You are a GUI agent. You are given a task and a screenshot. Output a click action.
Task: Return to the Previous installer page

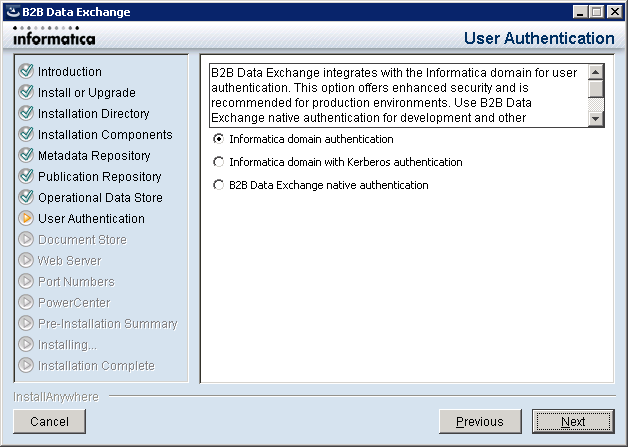[480, 421]
